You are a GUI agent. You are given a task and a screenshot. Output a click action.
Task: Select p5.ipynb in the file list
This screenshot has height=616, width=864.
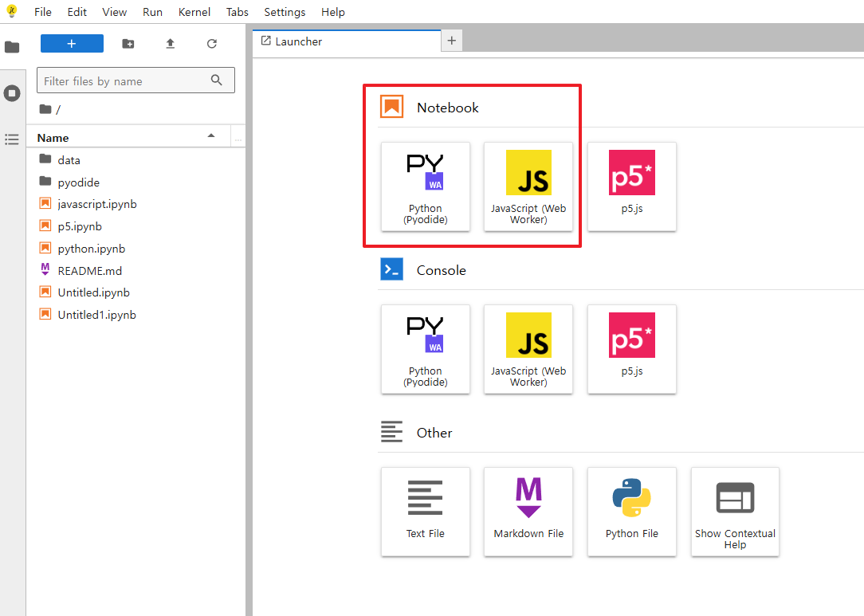click(x=135, y=226)
